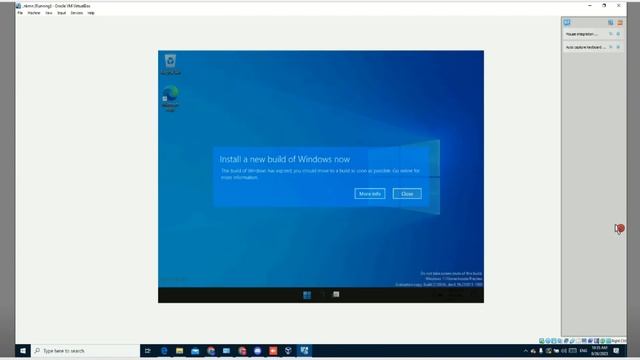Viewport: 640px width, 360px height.
Task: Click the Close button in build dialog
Action: [407, 193]
